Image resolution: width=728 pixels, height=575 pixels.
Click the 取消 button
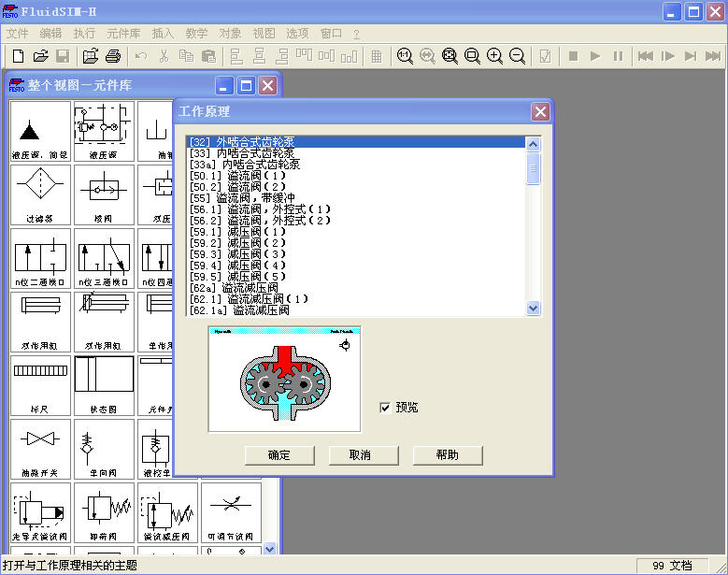click(364, 455)
